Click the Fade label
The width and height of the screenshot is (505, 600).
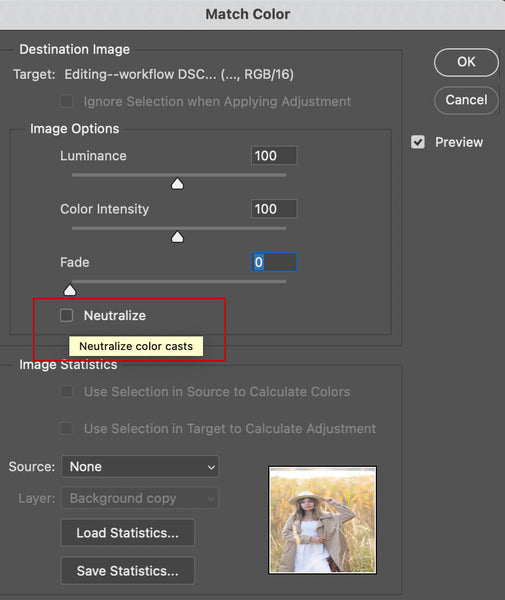[x=75, y=262]
